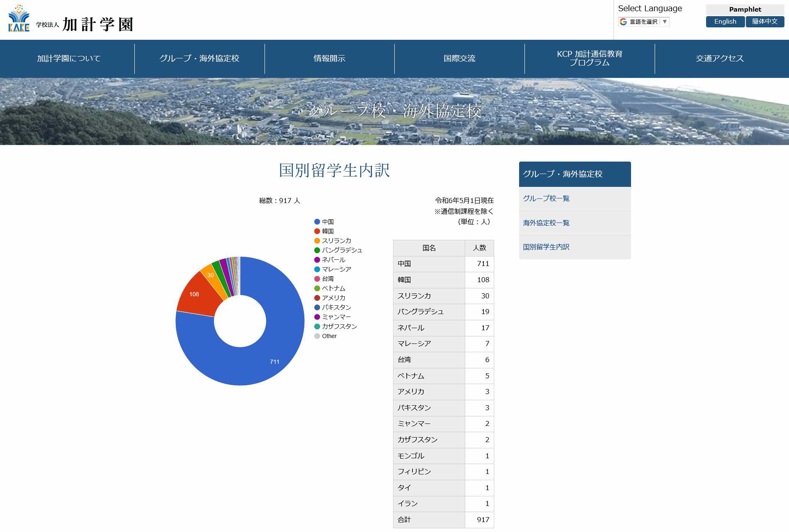Click 海外協定校一覧 sidebar link

pyautogui.click(x=546, y=223)
